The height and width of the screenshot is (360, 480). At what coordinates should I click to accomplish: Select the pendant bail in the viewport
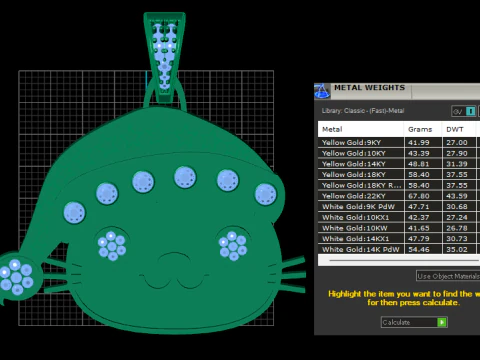[165, 58]
